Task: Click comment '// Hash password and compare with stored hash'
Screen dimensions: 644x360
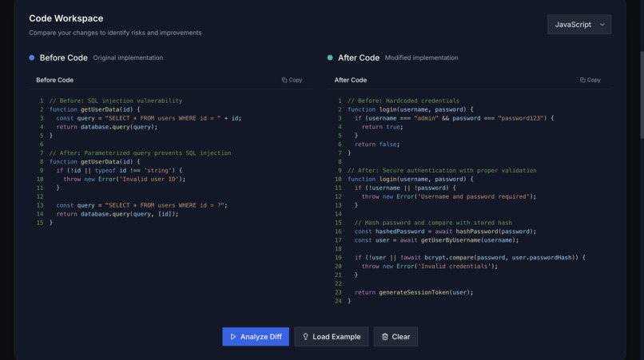Action: coord(433,223)
